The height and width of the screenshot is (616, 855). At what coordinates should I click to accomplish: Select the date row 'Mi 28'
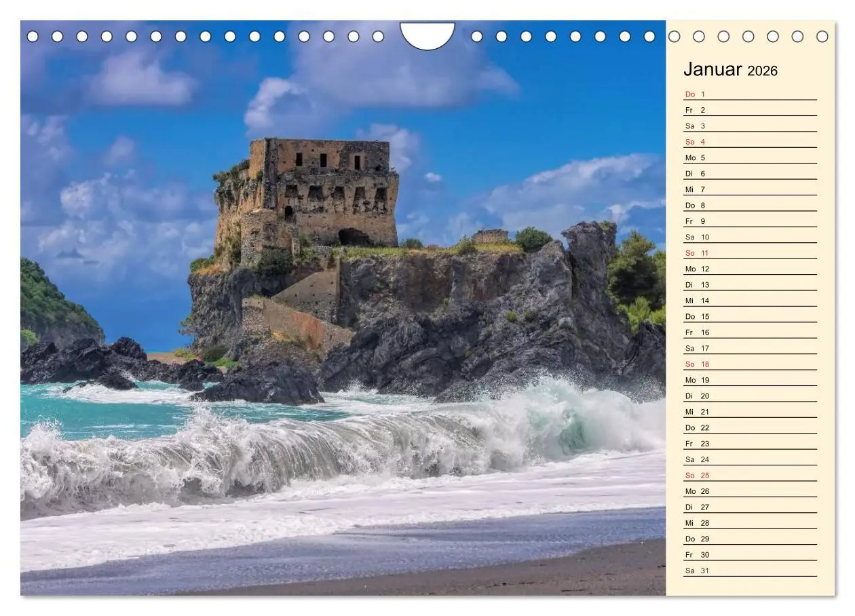pos(750,522)
